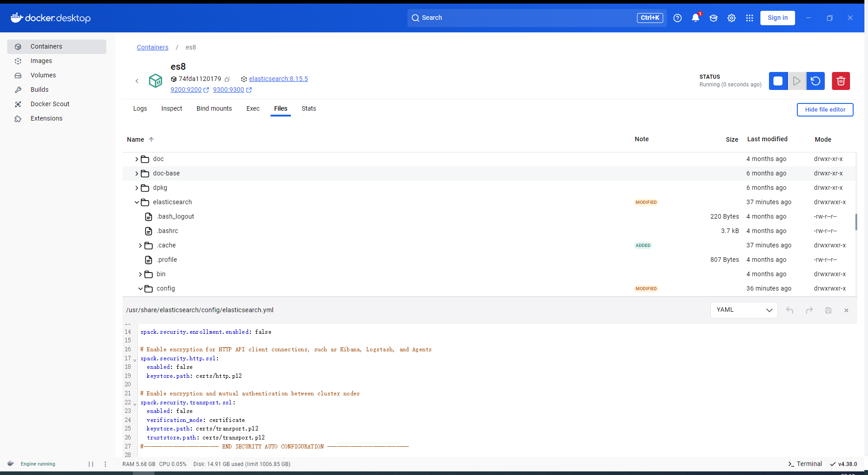Select the Files tab
The width and height of the screenshot is (868, 475).
point(280,109)
